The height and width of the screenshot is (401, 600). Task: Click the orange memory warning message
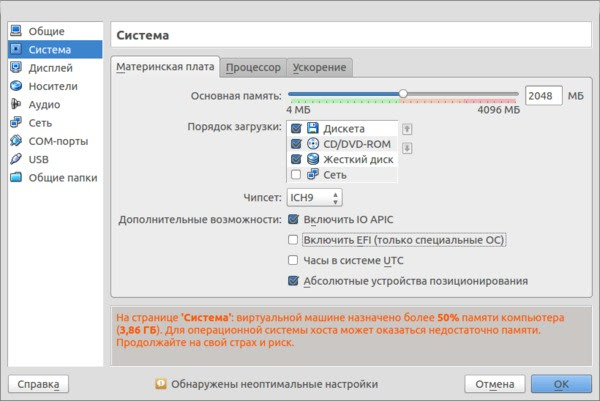(340, 330)
